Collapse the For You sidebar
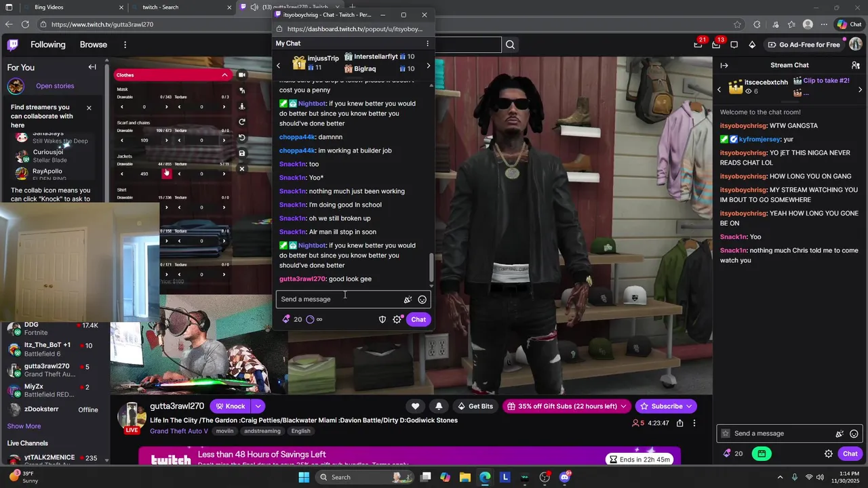Screen dimensions: 868x488 click(92, 67)
